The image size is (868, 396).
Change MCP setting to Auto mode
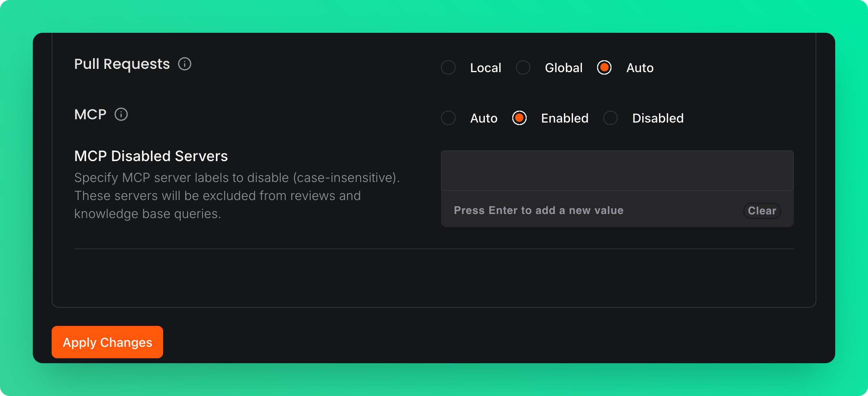[448, 118]
